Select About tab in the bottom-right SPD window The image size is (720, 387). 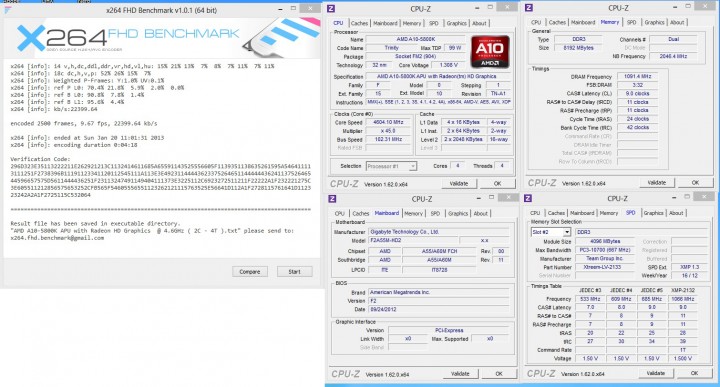click(676, 213)
